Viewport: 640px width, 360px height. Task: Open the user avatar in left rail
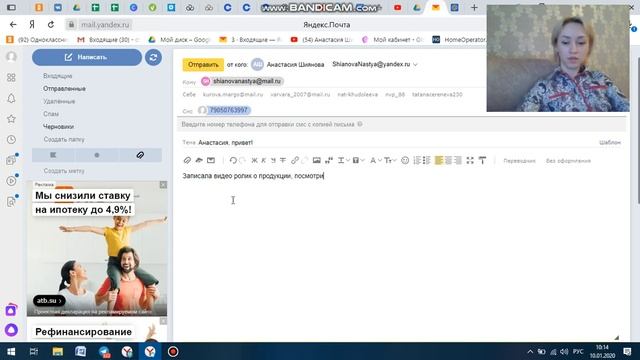tap(11, 57)
